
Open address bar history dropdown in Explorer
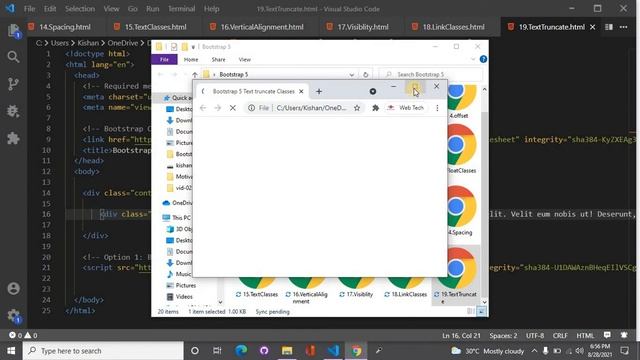point(351,75)
